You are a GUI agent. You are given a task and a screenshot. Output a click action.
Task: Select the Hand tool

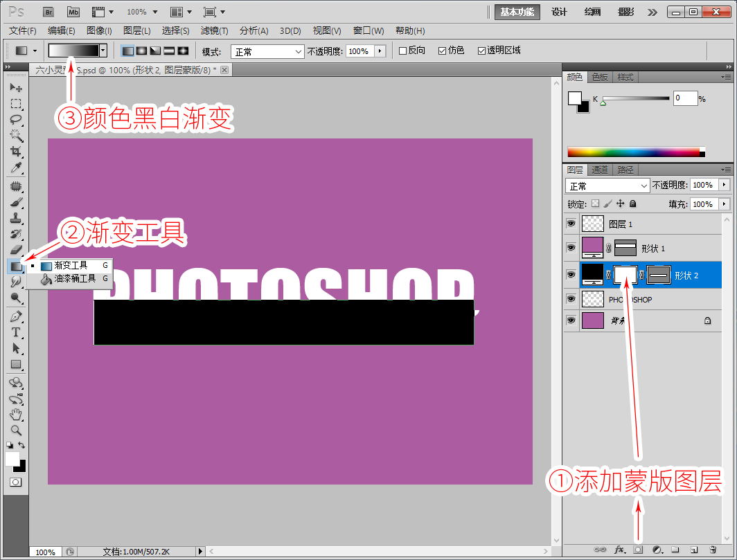point(16,415)
